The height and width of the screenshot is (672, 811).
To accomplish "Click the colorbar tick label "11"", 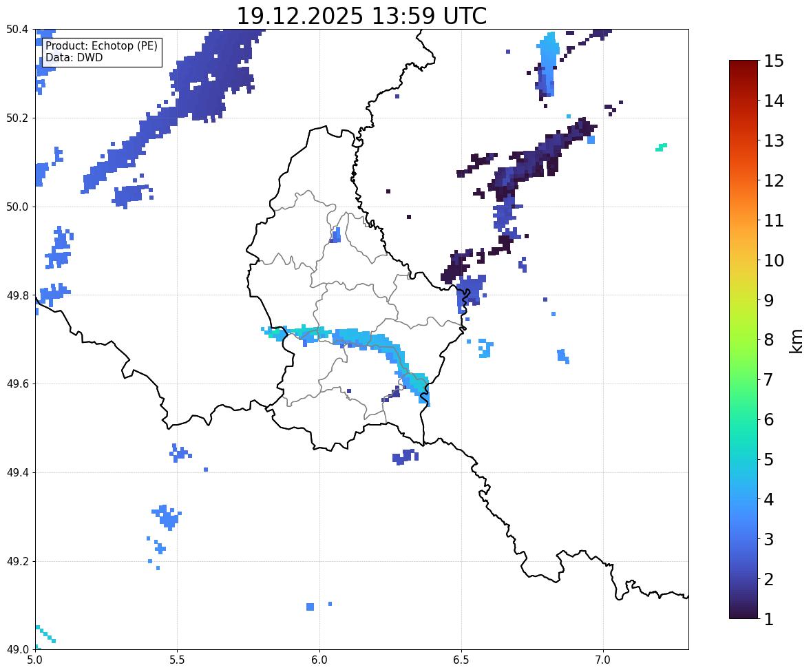I will 775,220.
